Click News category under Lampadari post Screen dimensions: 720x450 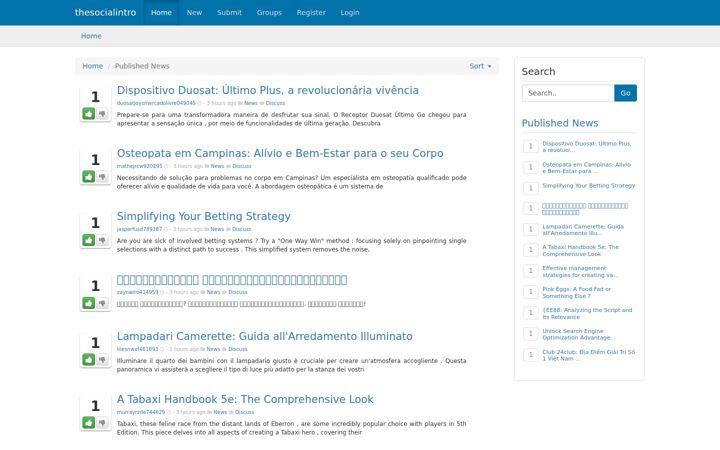213,349
